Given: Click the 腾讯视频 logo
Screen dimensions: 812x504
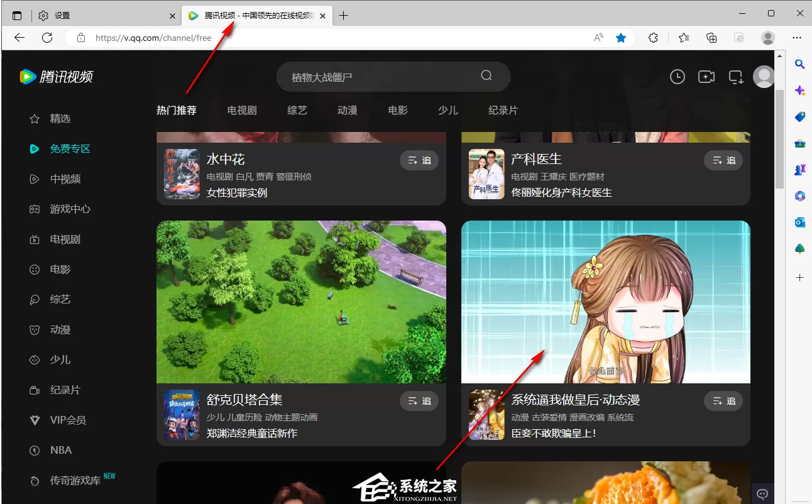Looking at the screenshot, I should (x=56, y=77).
